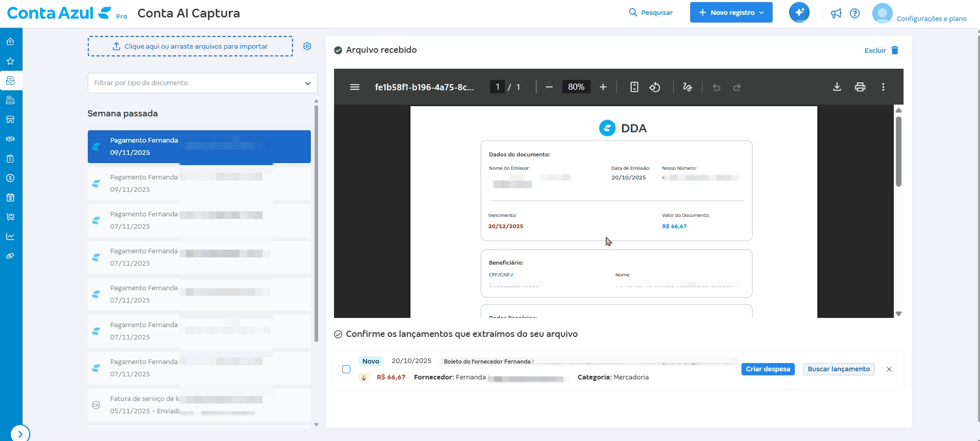
Task: Open the dollar coin icon in sidebar
Action: pos(10,178)
